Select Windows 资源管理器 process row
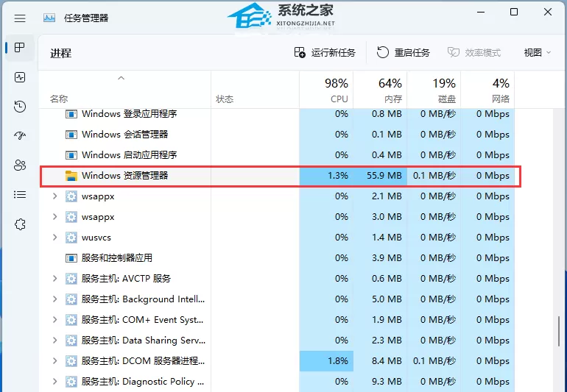Image resolution: width=567 pixels, height=392 pixels. (x=281, y=176)
